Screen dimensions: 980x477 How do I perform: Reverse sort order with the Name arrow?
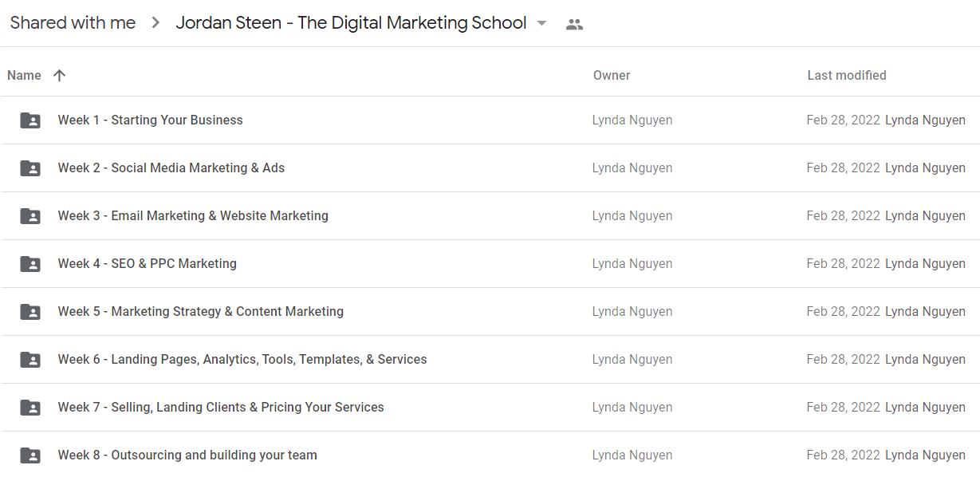pos(59,76)
